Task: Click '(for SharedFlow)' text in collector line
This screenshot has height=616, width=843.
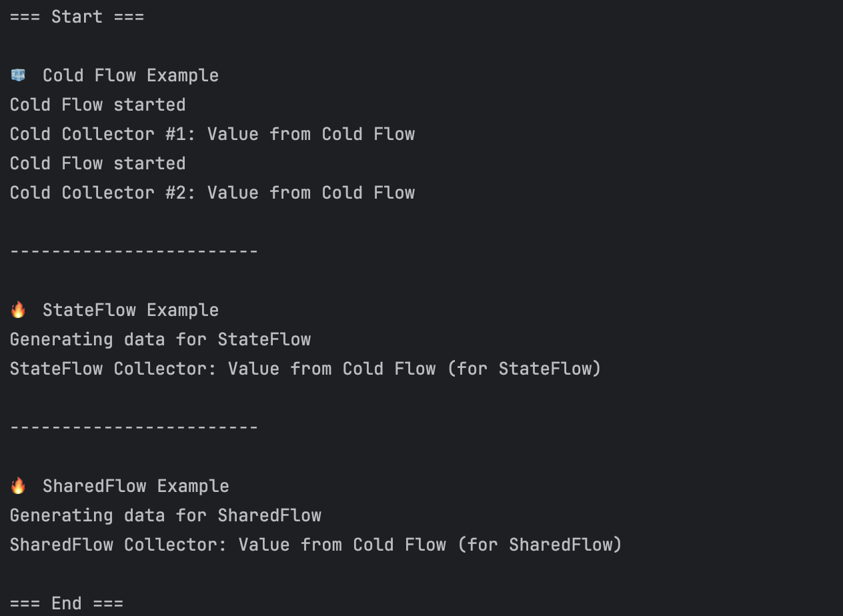Action: click(540, 545)
